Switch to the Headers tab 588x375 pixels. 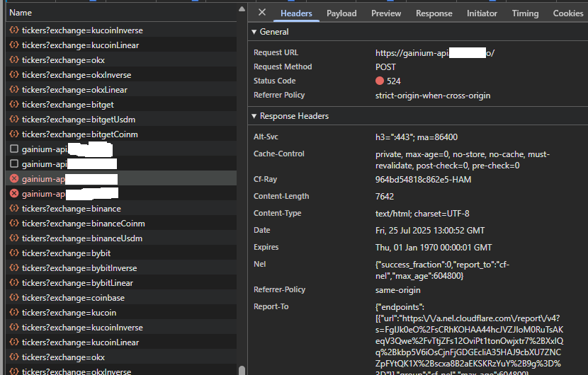[296, 13]
